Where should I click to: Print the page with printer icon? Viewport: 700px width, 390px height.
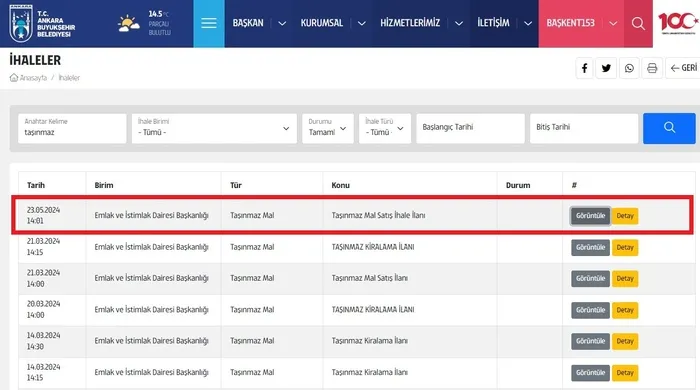click(652, 68)
